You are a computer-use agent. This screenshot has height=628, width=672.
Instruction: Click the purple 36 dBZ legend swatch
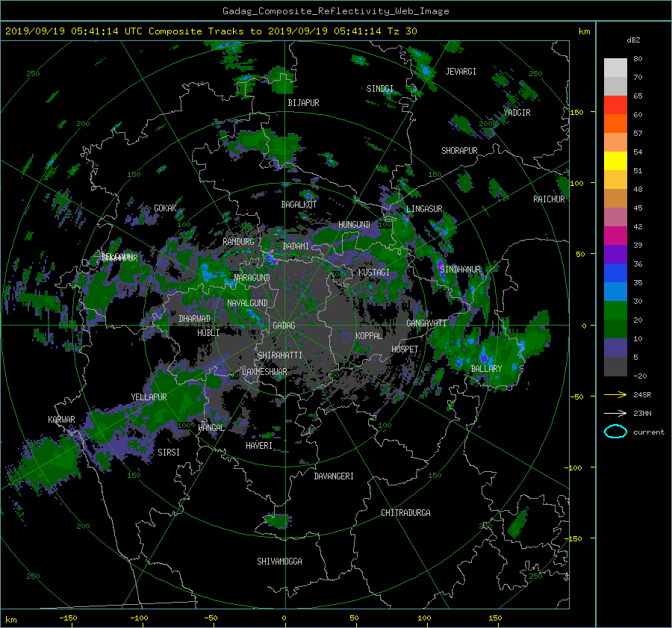(615, 255)
